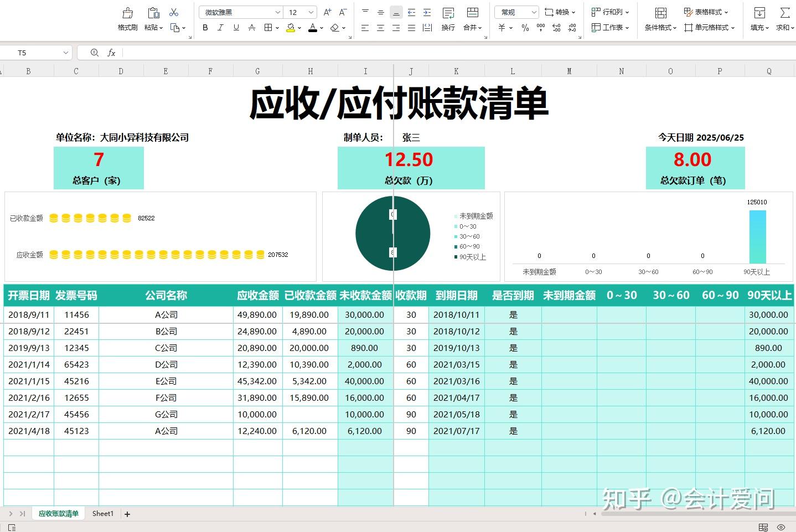The height and width of the screenshot is (532, 796).
Task: Expand the Paste (粘贴) options arrow
Action: 161,28
